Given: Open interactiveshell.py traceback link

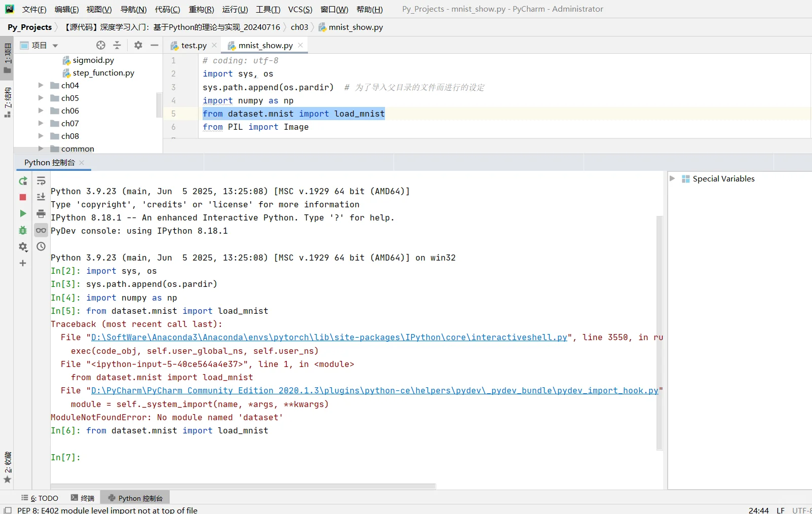Looking at the screenshot, I should pyautogui.click(x=329, y=337).
